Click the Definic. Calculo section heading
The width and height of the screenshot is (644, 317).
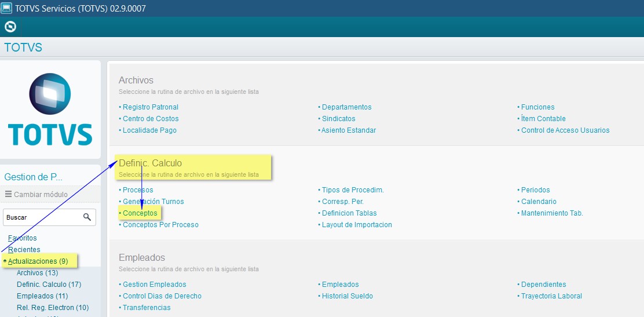click(151, 163)
